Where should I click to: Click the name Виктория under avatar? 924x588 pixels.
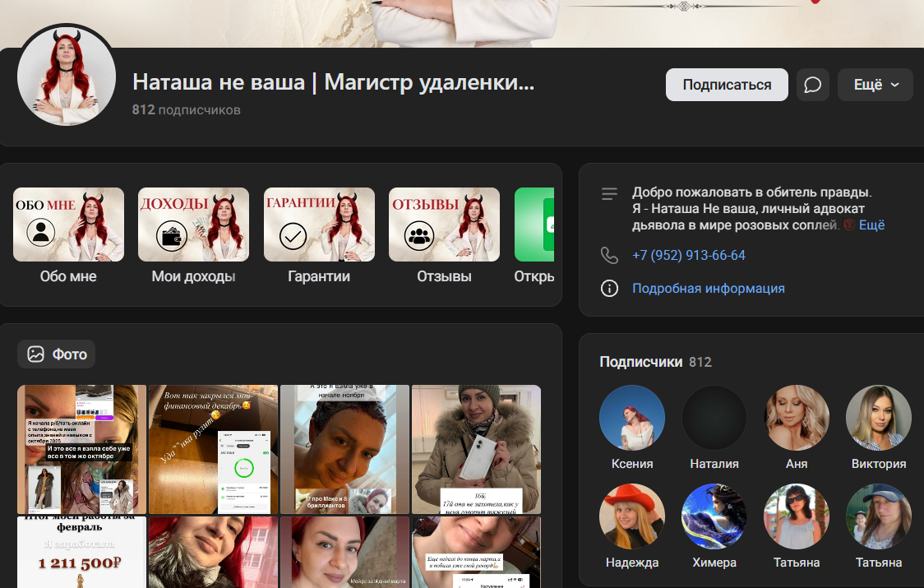pos(879,464)
